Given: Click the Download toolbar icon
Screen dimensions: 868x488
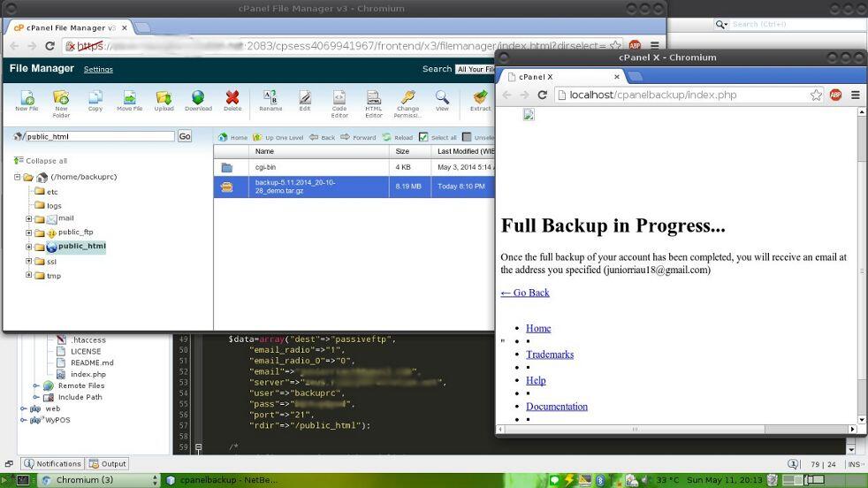Looking at the screenshot, I should pyautogui.click(x=198, y=100).
